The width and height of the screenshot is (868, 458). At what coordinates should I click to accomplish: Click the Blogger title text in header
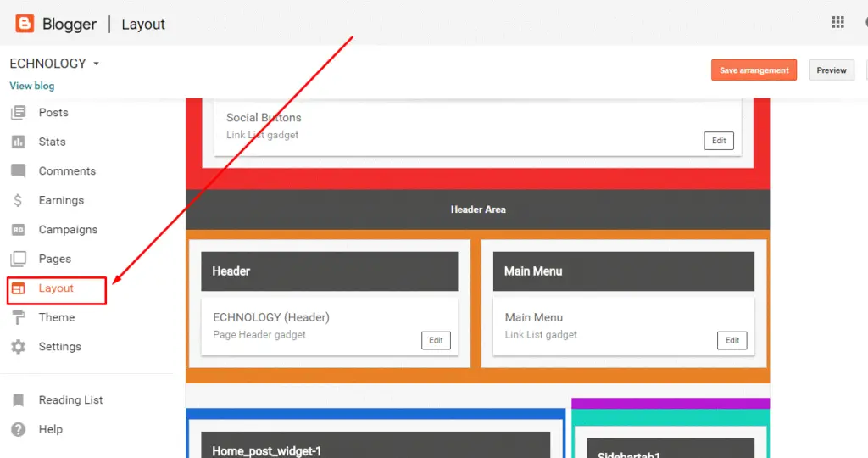coord(70,25)
